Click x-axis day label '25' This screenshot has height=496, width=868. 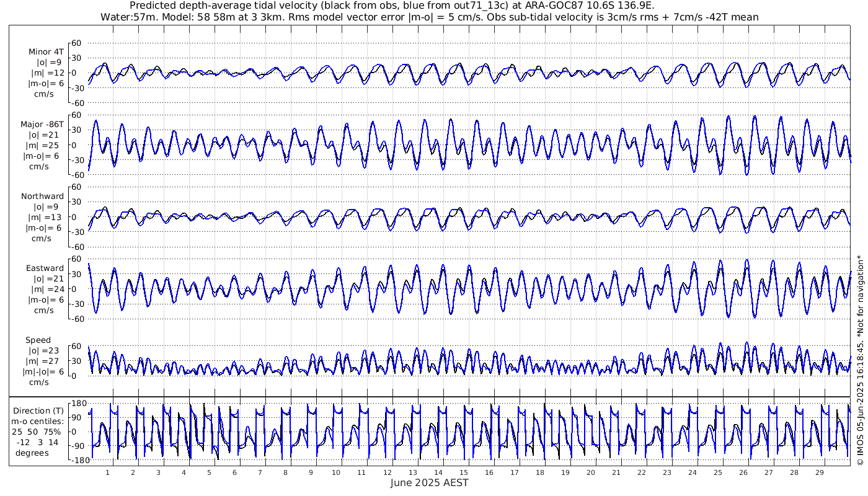point(717,472)
